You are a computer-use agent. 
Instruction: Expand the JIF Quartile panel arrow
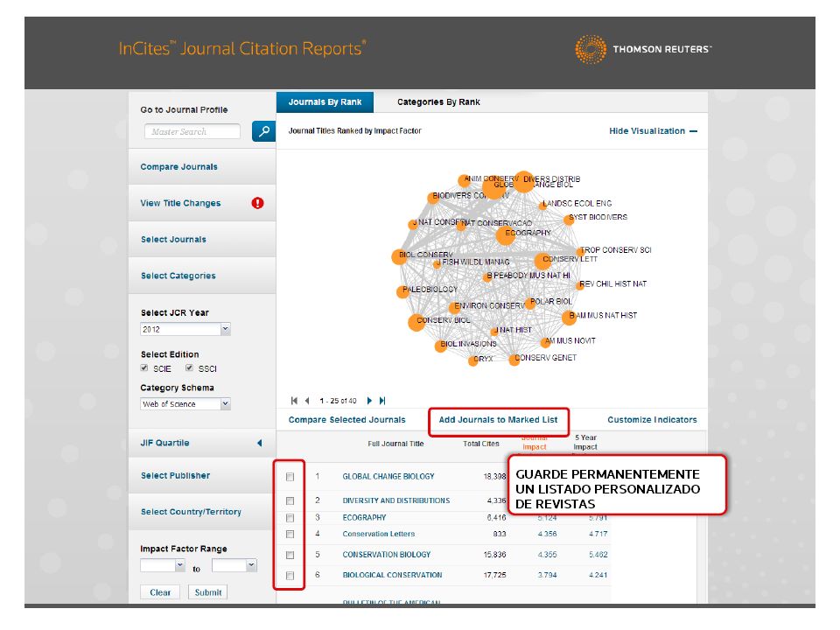pos(260,443)
